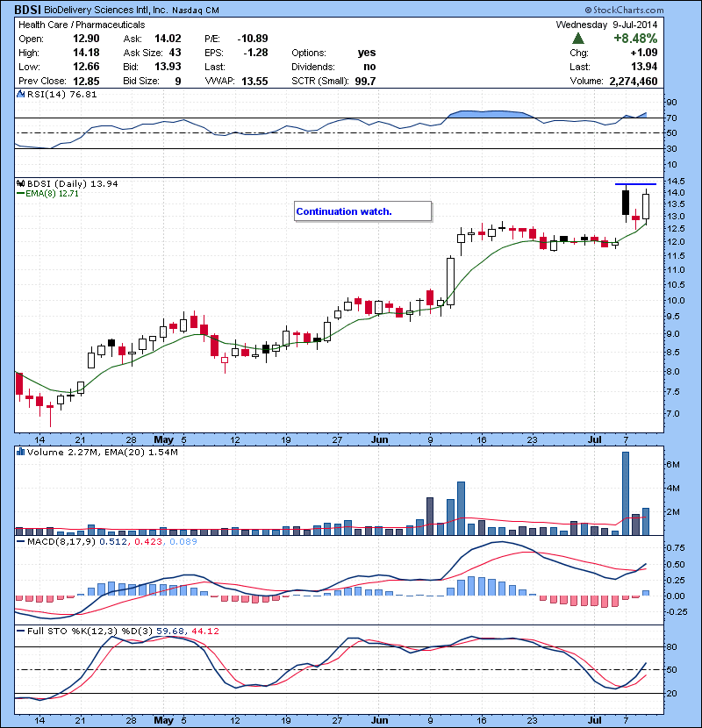
Task: Click the 'Health Care / Pharmaceuticals' sector text
Action: [82, 25]
